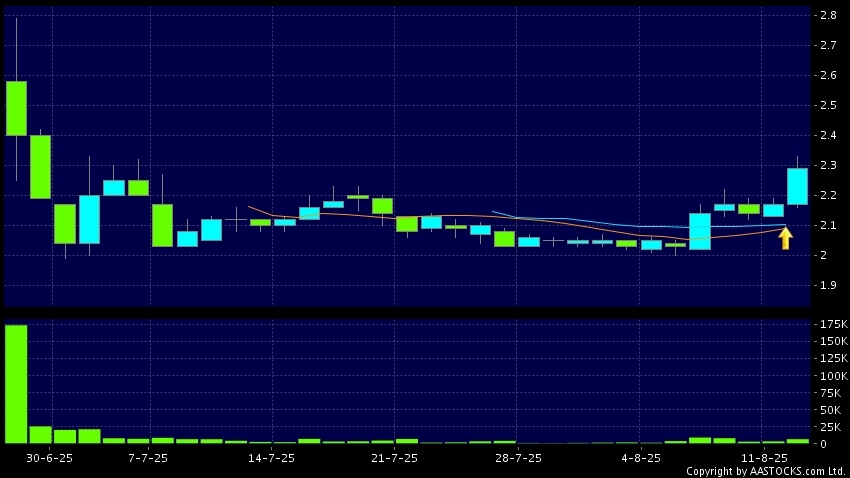The width and height of the screenshot is (850, 478).
Task: Click the 2.5 price axis label
Action: coord(828,105)
